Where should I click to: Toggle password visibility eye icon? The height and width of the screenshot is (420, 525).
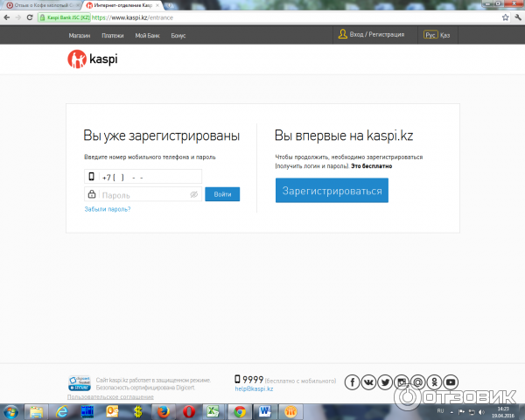tap(194, 194)
